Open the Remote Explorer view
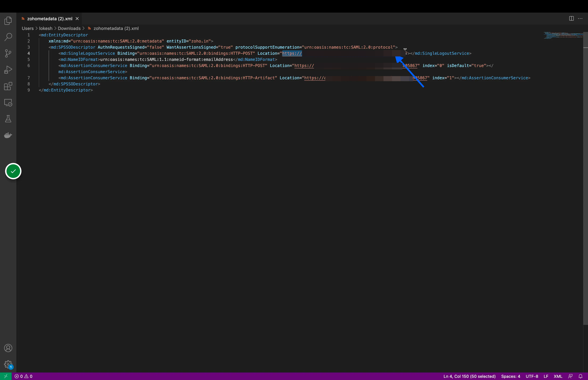Screen dimensions: 588x380 tap(8, 103)
